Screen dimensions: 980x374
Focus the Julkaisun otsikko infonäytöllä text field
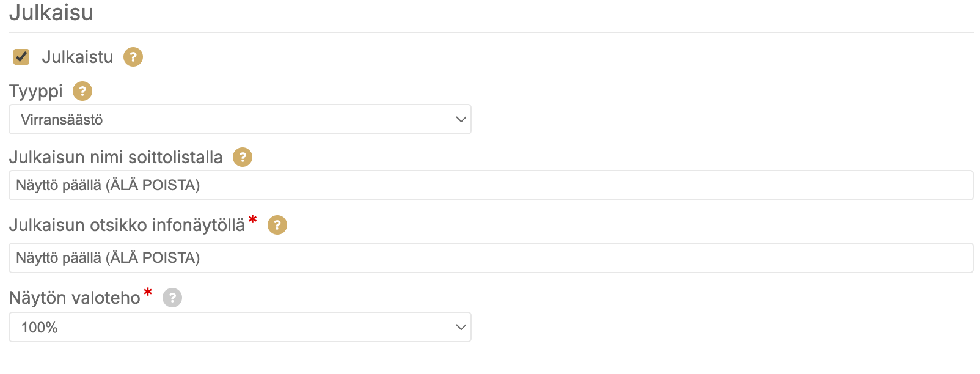click(x=491, y=258)
